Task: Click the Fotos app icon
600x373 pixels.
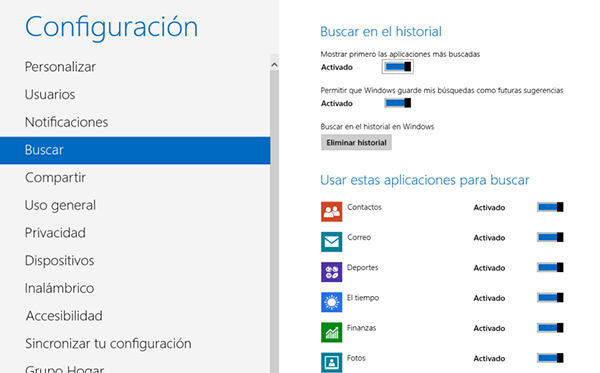Action: tap(331, 362)
